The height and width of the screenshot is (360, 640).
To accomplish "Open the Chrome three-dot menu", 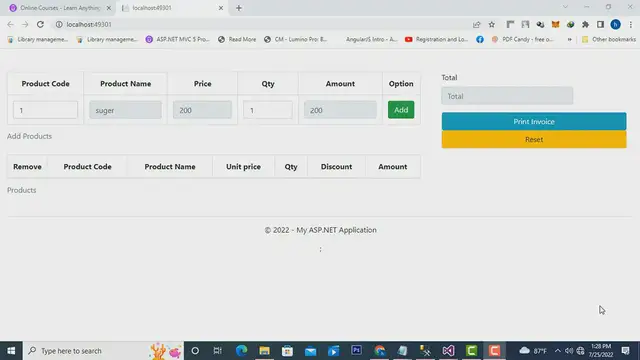I will [x=631, y=24].
